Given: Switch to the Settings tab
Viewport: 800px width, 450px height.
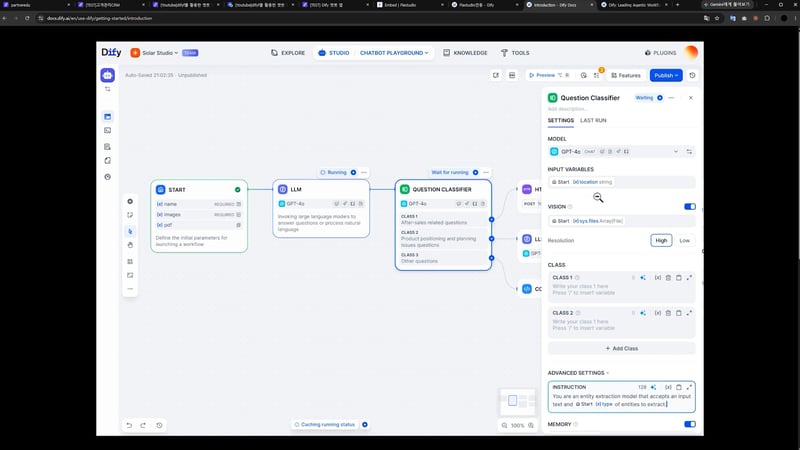Looking at the screenshot, I should (x=561, y=120).
